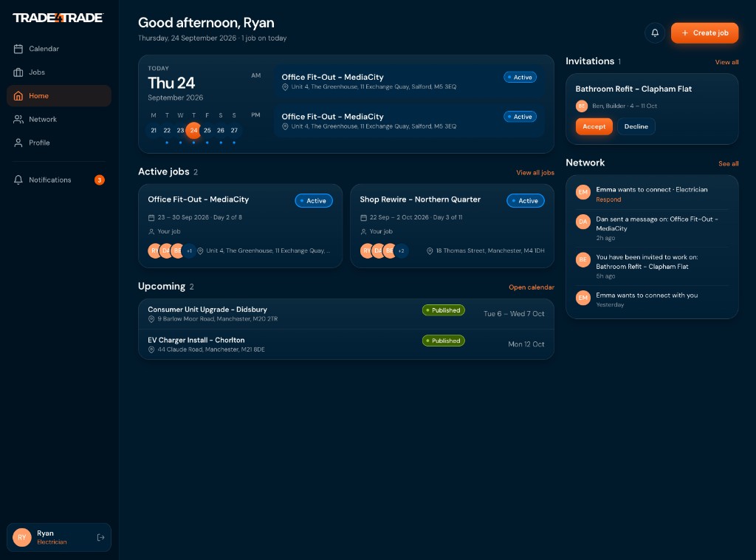The image size is (756, 560).
Task: Select day 23 in the week strip
Action: [180, 130]
